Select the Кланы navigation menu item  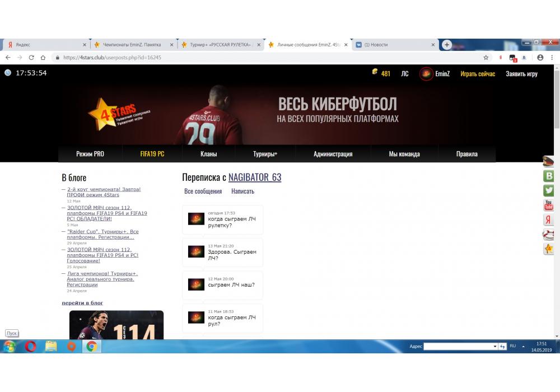[208, 154]
